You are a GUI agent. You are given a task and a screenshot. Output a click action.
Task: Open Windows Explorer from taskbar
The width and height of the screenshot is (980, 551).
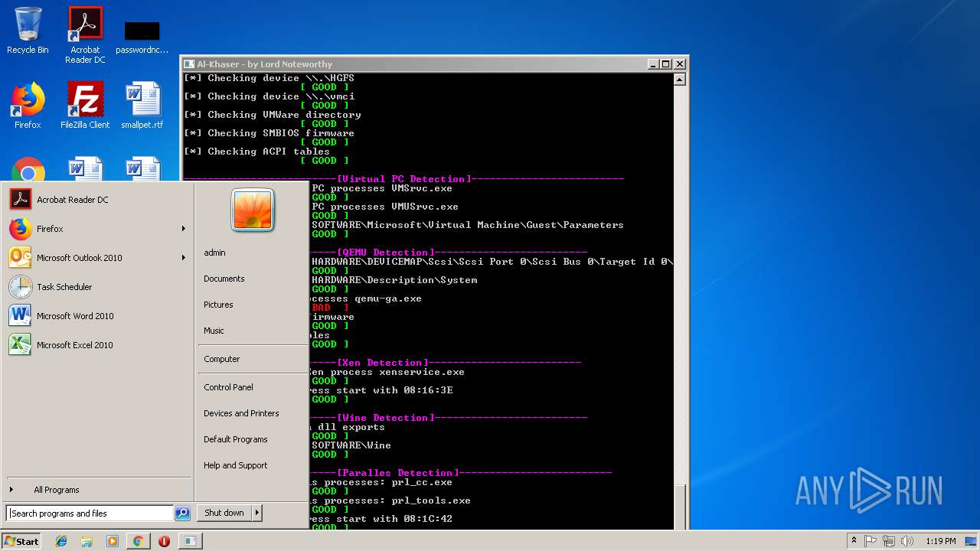[x=87, y=541]
